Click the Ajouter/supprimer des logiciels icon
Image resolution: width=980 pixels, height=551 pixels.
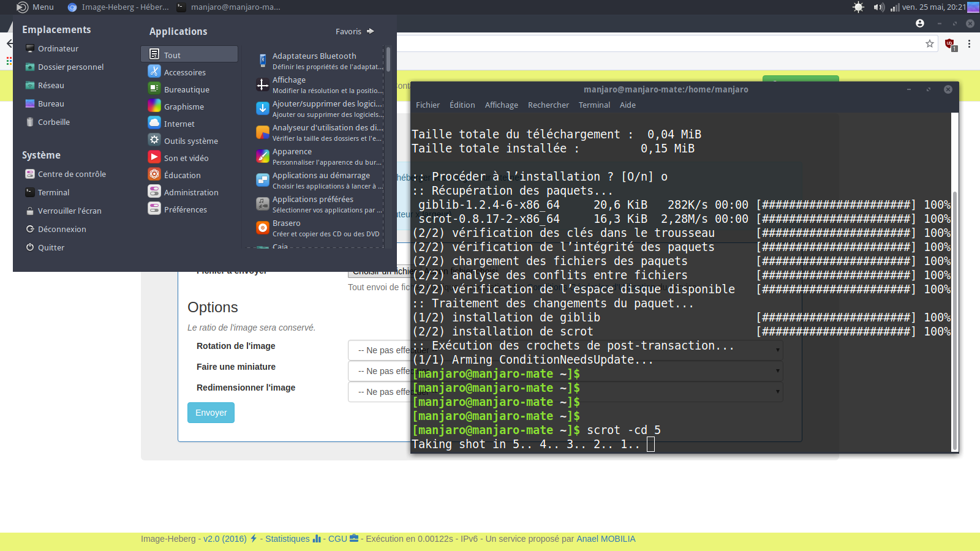pyautogui.click(x=263, y=108)
